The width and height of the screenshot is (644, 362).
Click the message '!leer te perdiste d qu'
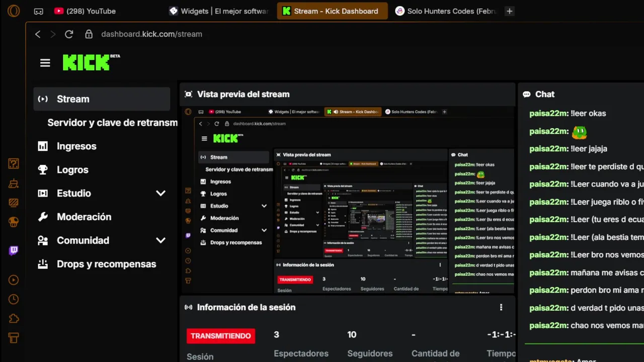coord(607,166)
